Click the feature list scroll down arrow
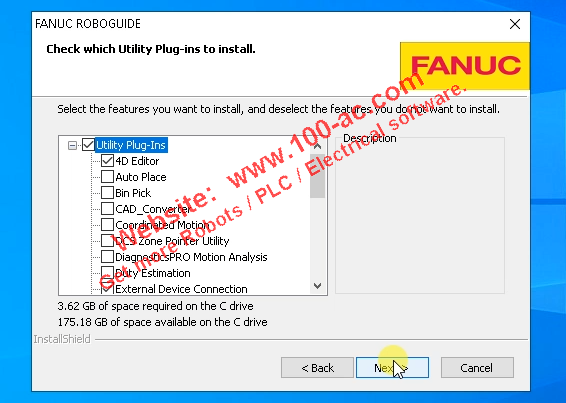Image resolution: width=566 pixels, height=403 pixels. coord(317,286)
